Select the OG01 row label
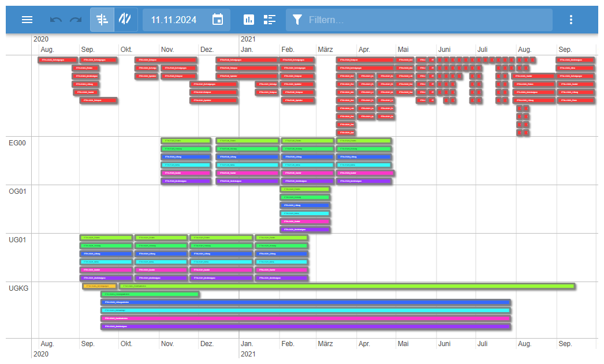604x364 pixels. [x=17, y=192]
